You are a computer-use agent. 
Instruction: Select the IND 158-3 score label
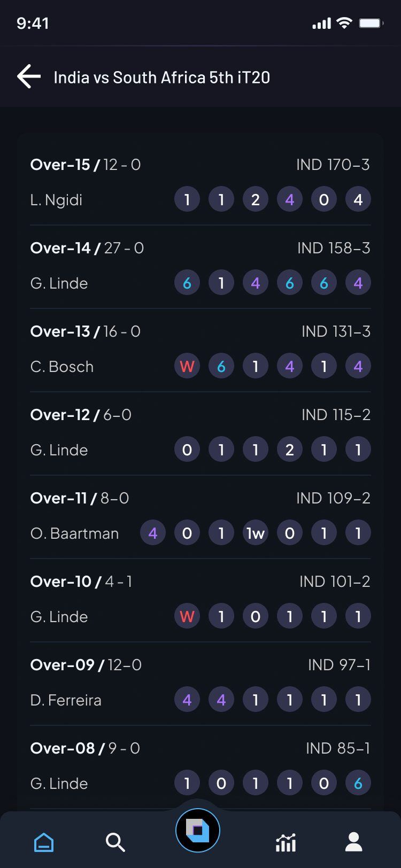334,248
